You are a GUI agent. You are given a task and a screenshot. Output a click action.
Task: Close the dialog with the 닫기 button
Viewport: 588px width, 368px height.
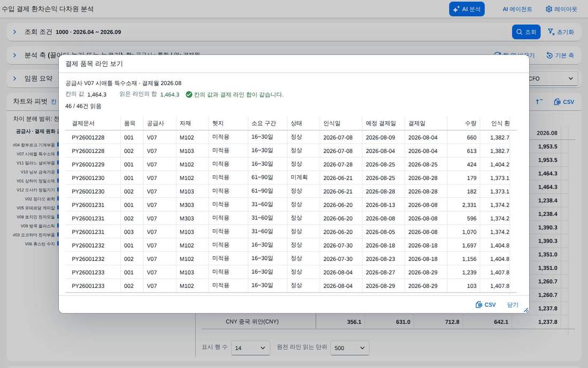click(x=513, y=305)
